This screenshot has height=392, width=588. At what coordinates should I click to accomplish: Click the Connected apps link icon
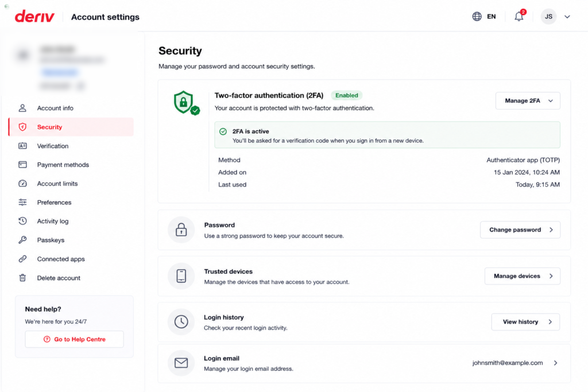(x=22, y=259)
